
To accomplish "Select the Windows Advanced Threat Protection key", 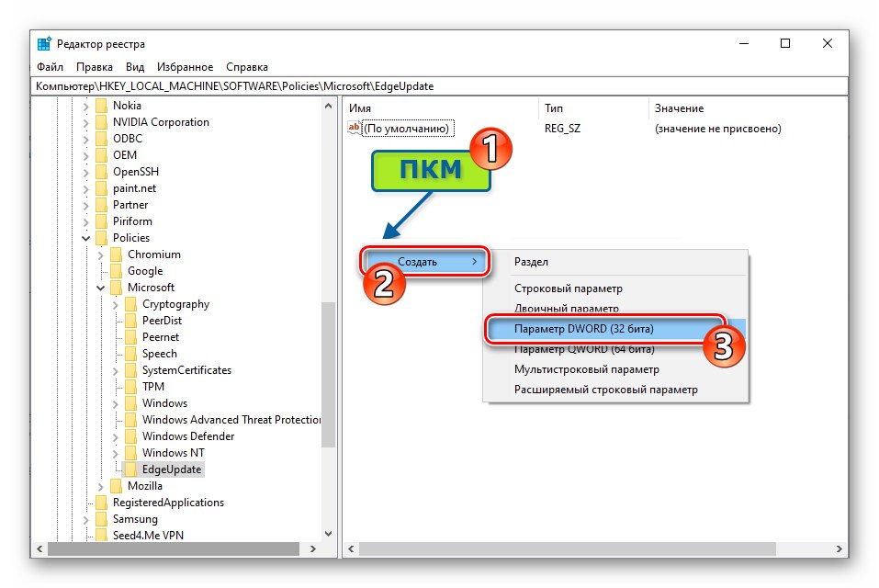I will pos(231,420).
